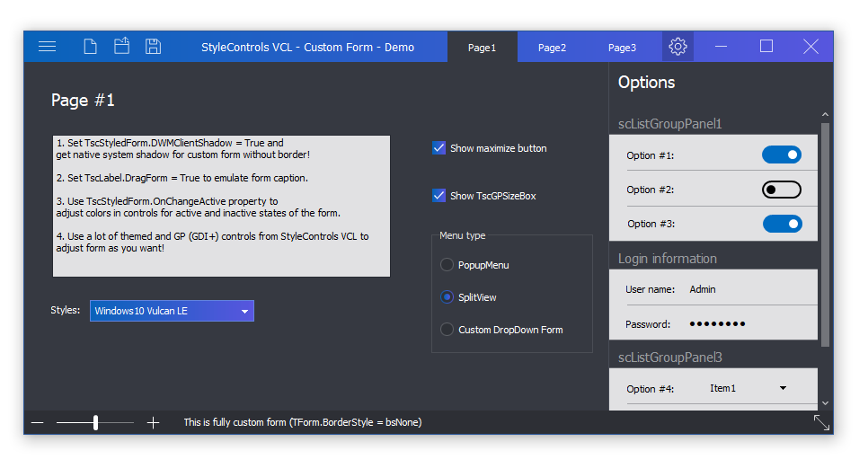Click the save floppy disk icon
Image resolution: width=868 pixels, height=468 pixels.
tap(154, 47)
